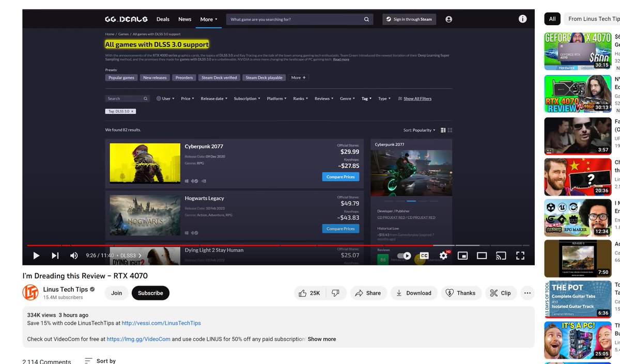Open the 7:50 painting video thumbnail
Image resolution: width=620 pixels, height=364 pixels.
point(578,259)
